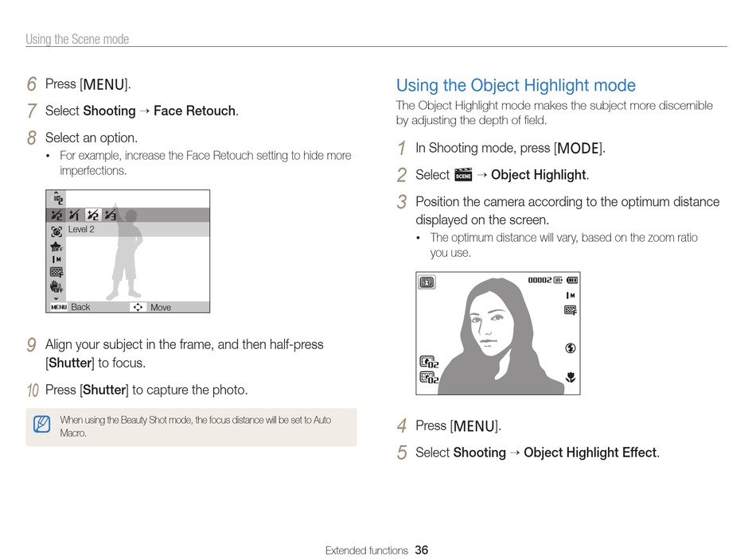Screen dimensions: 756x559
Task: Click '[MODE]' text in step 1
Action: click(x=578, y=148)
